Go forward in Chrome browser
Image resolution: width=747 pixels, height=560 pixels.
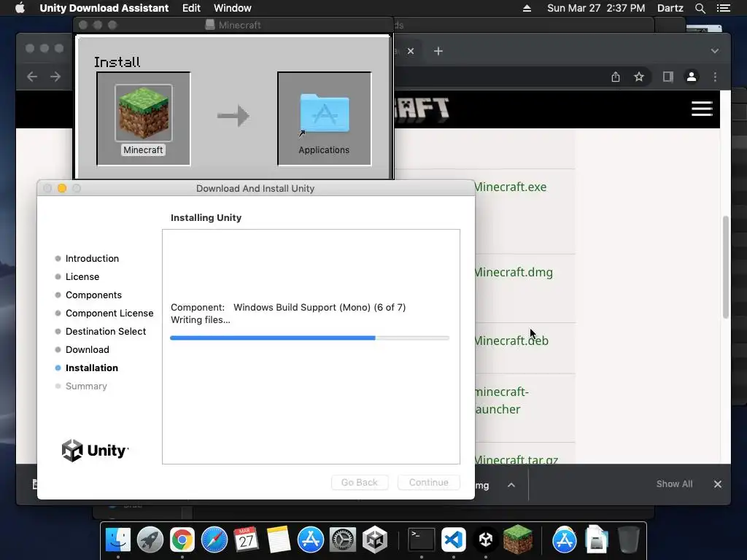point(55,77)
